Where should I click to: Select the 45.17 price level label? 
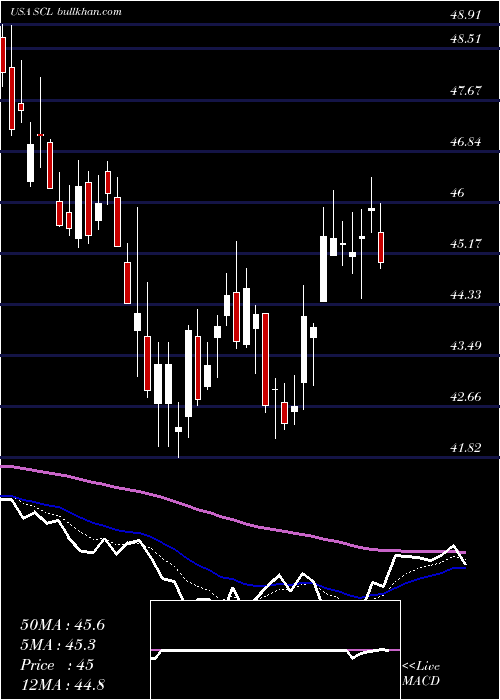(466, 244)
